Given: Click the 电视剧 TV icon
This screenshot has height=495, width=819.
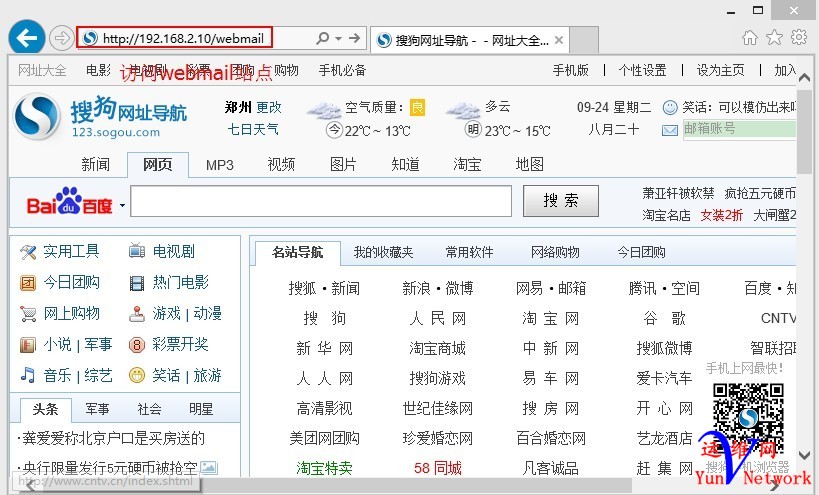Looking at the screenshot, I should pos(137,252).
